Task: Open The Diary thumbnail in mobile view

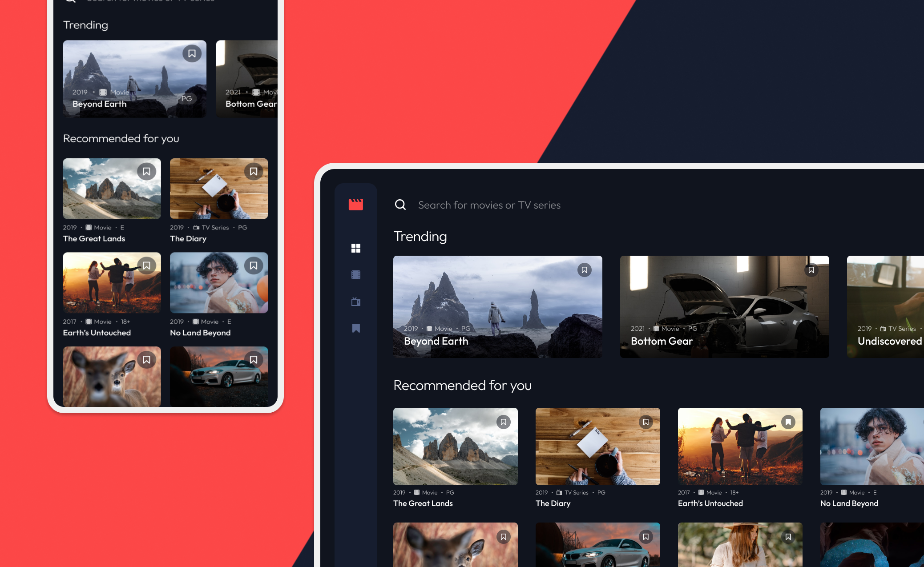Action: tap(219, 189)
